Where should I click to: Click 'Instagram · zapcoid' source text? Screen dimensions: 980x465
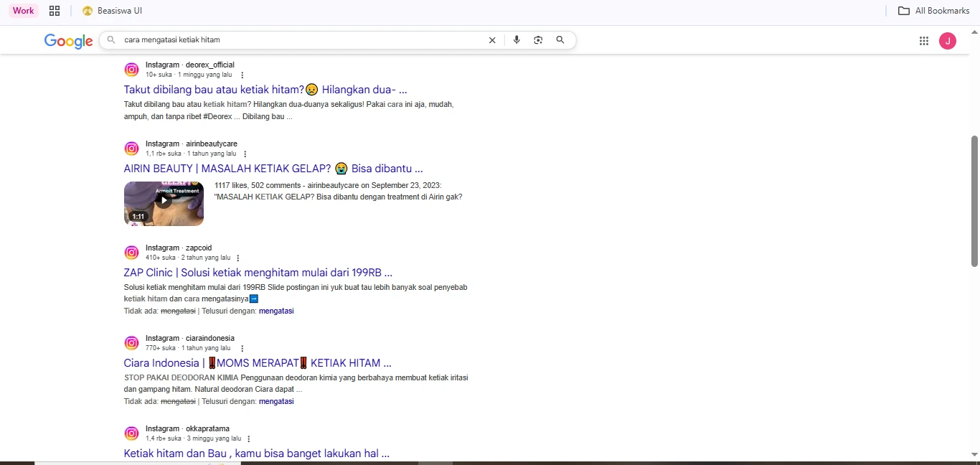179,248
